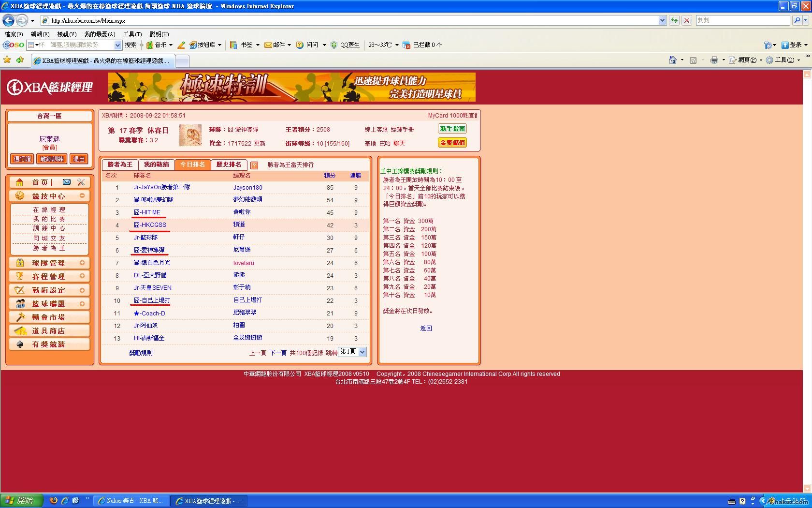Open 有獎競猜 in sidebar
The height and width of the screenshot is (508, 812).
coord(49,344)
